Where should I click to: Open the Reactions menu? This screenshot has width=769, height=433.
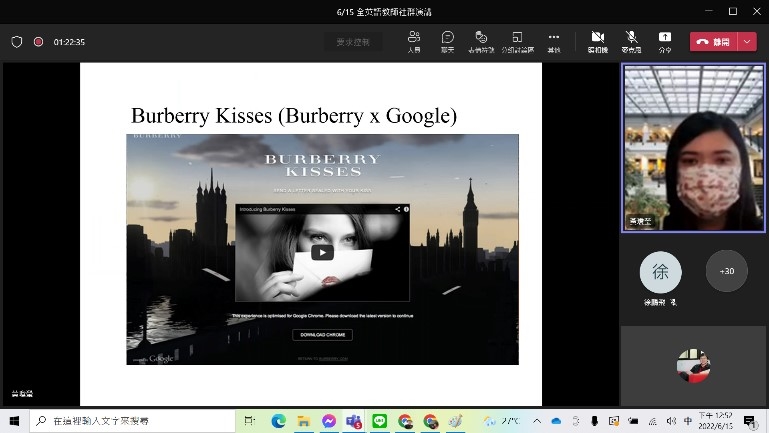click(481, 41)
